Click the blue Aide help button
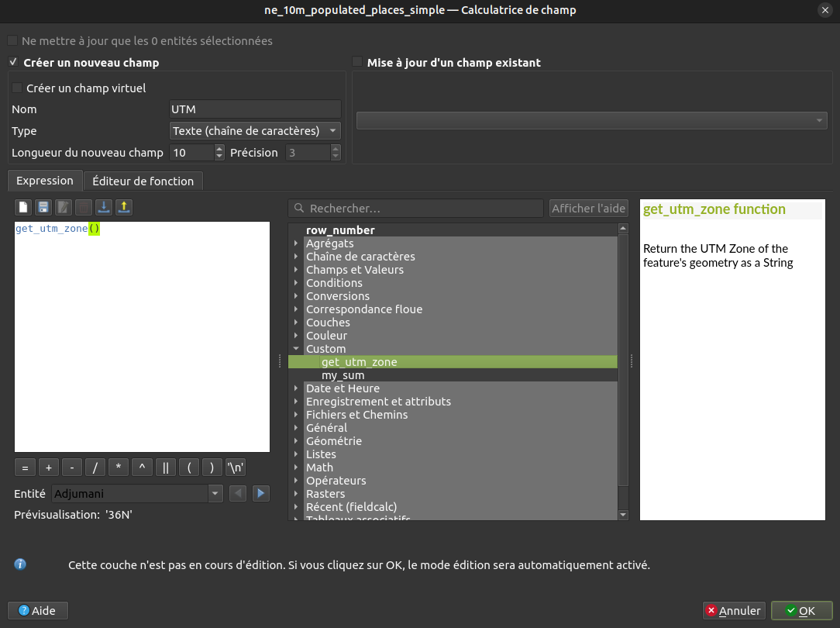Image resolution: width=840 pixels, height=628 pixels. click(38, 610)
